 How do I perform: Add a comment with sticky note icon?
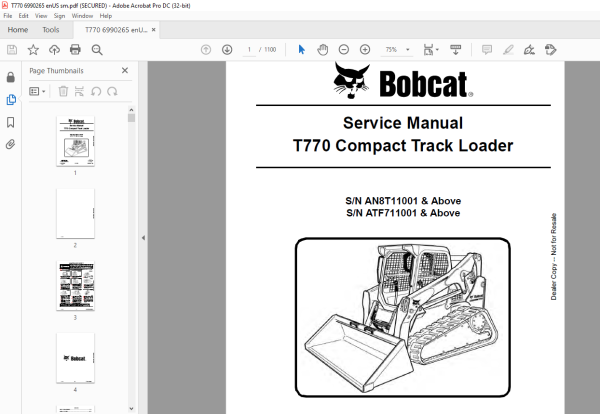point(487,50)
